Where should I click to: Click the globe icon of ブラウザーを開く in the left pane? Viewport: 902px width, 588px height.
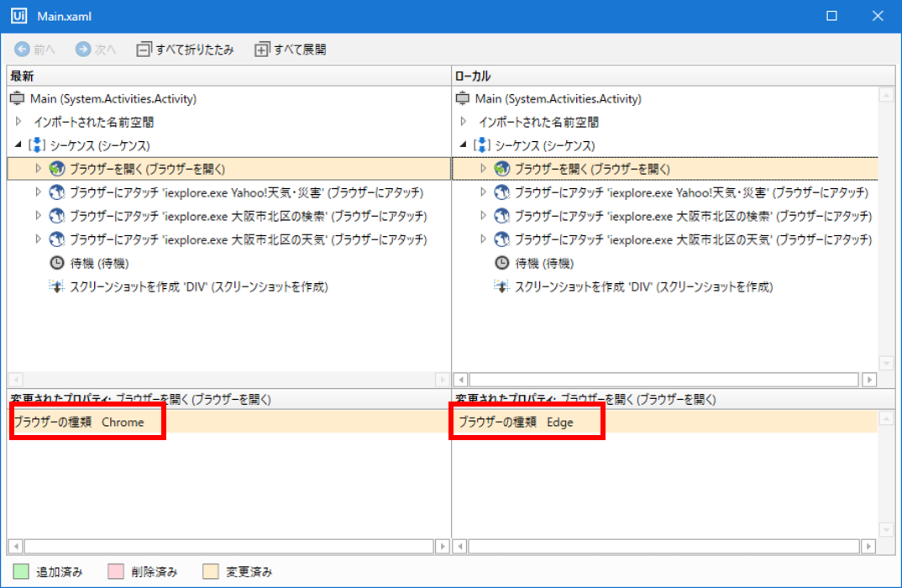point(57,169)
